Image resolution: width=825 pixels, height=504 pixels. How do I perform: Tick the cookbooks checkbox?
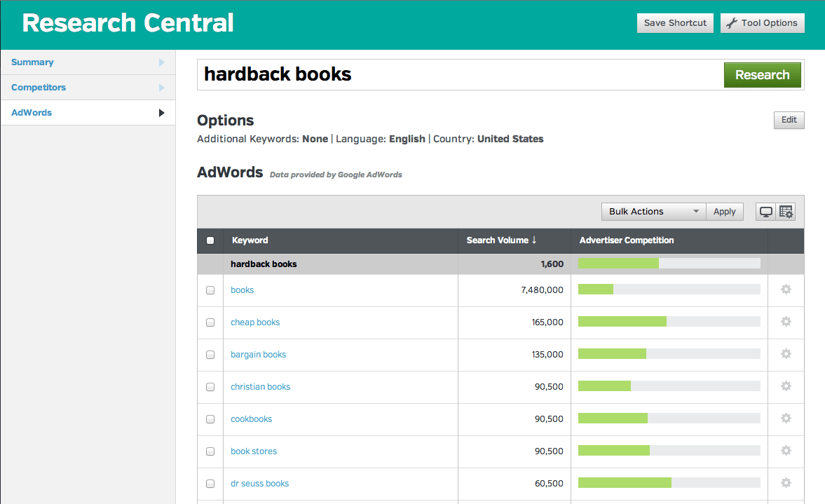[210, 419]
